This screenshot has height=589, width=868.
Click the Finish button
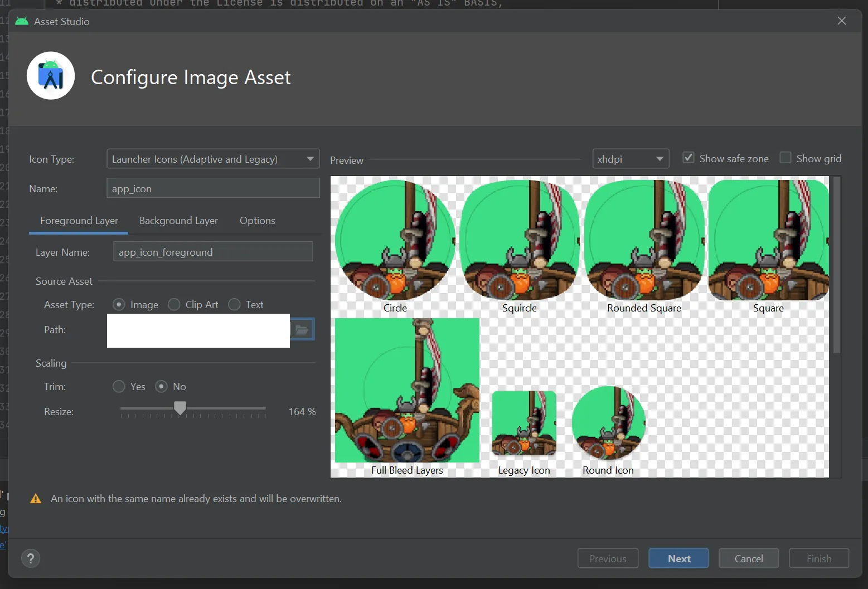[x=819, y=558]
